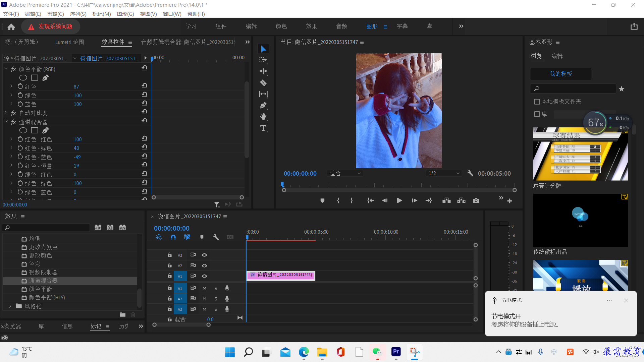This screenshot has width=644, height=362.
Task: Switch to 编辑 tab in Essential Graphics
Action: [557, 56]
